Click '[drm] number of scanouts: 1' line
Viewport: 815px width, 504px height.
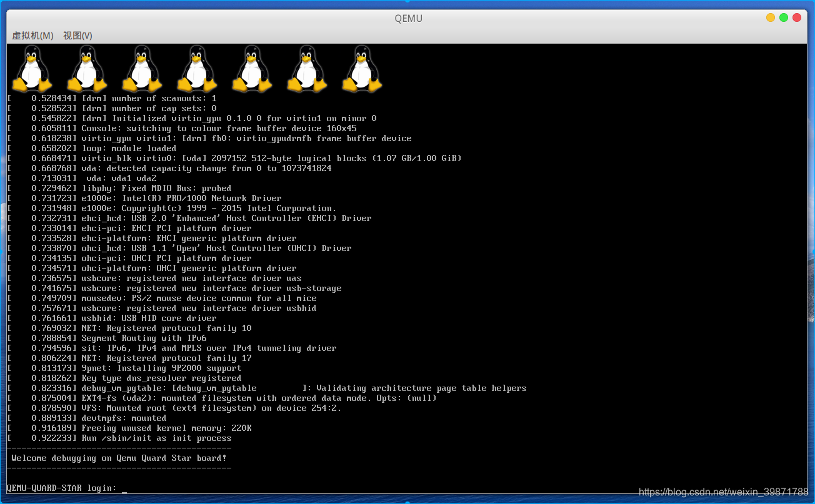[112, 98]
